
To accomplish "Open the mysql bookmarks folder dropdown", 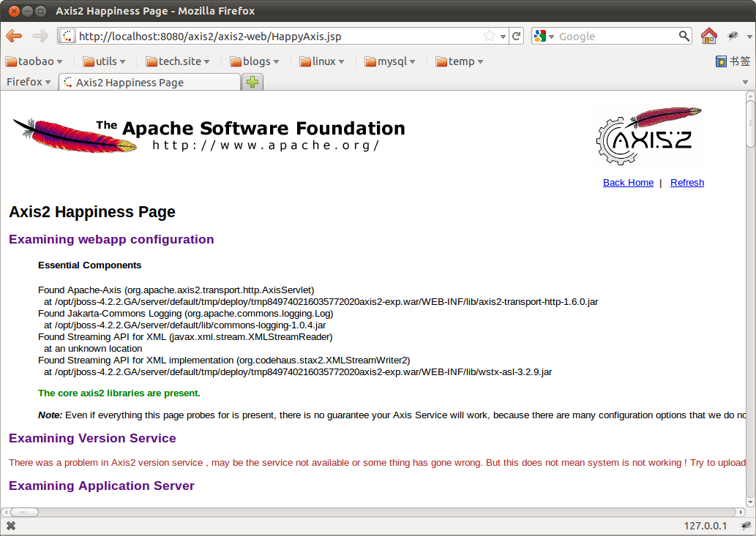I will coord(390,61).
